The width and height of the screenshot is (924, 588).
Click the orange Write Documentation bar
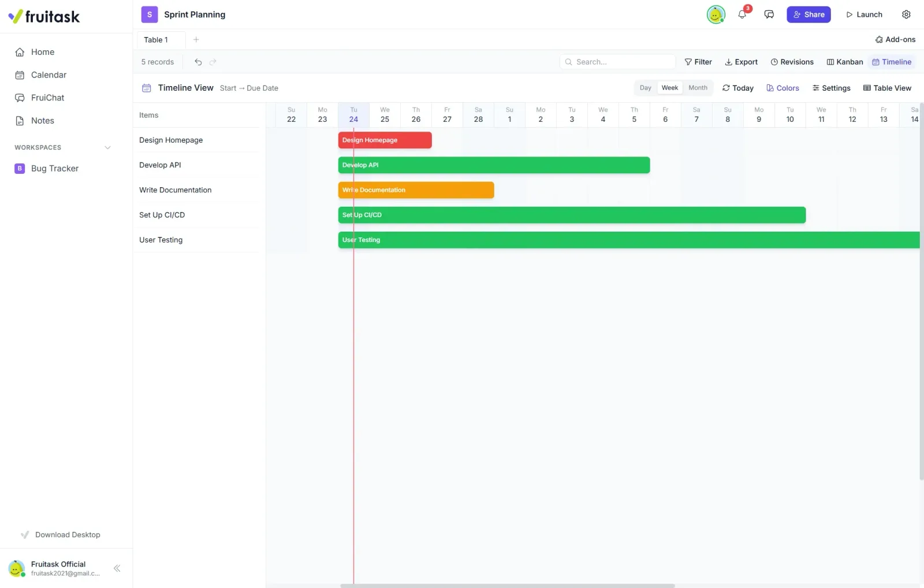416,190
